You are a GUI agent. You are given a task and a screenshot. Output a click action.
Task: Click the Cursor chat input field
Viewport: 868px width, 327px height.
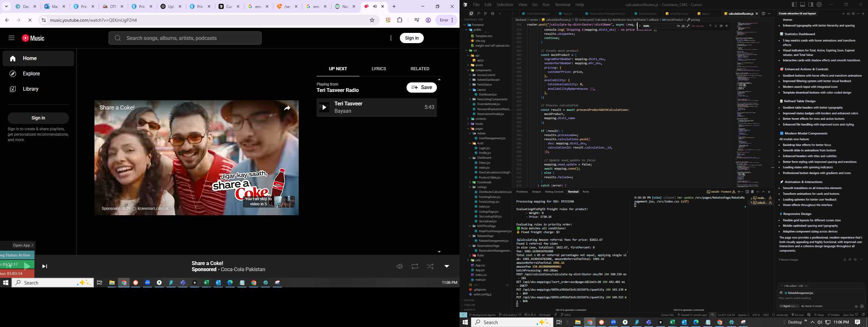point(821,298)
